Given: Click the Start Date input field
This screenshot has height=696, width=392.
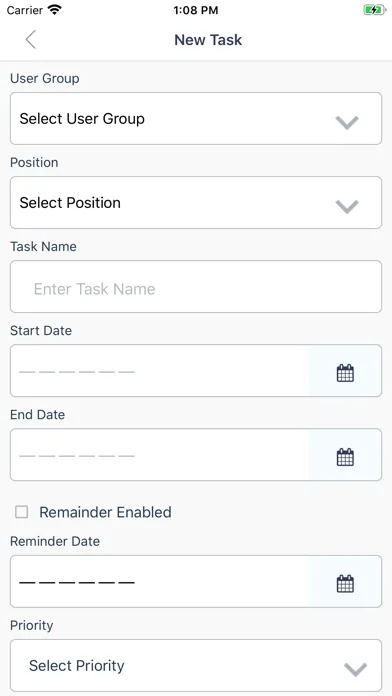Looking at the screenshot, I should pos(159,371).
